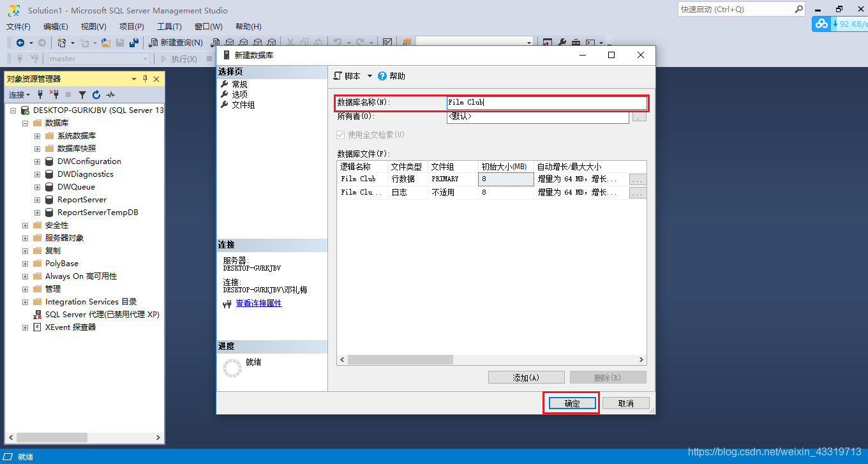The image size is (868, 464).
Task: Open the 文件(F) menu
Action: point(19,26)
